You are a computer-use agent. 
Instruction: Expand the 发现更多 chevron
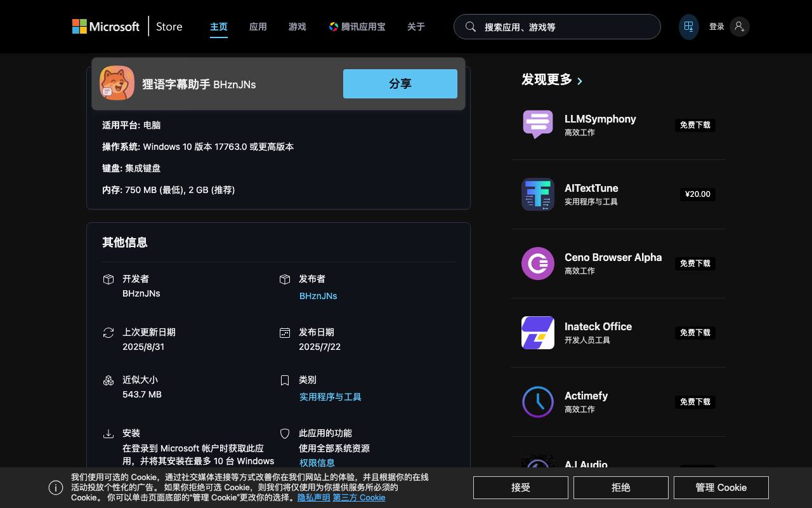(580, 81)
